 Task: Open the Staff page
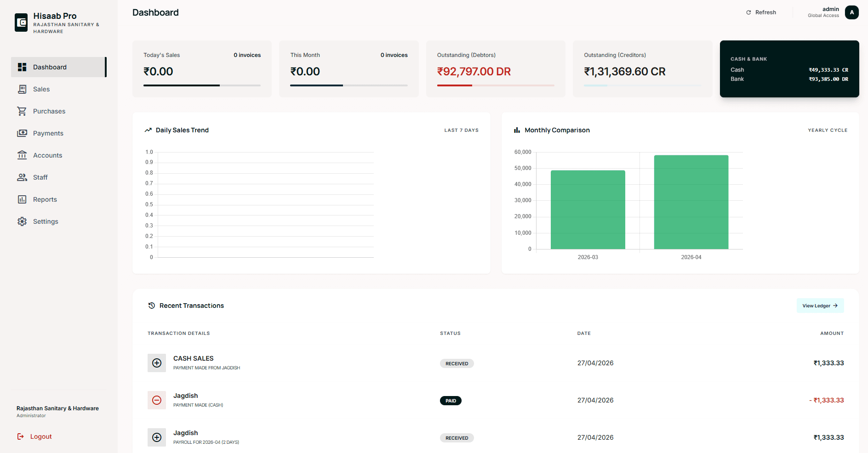[x=59, y=177]
